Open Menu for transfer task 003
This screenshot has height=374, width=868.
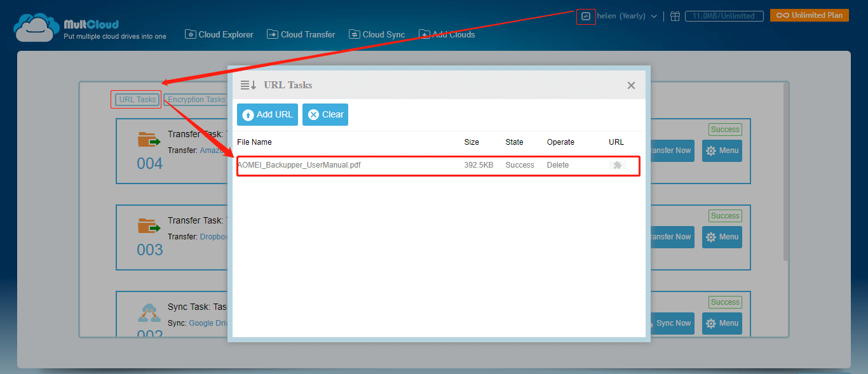[x=722, y=237]
